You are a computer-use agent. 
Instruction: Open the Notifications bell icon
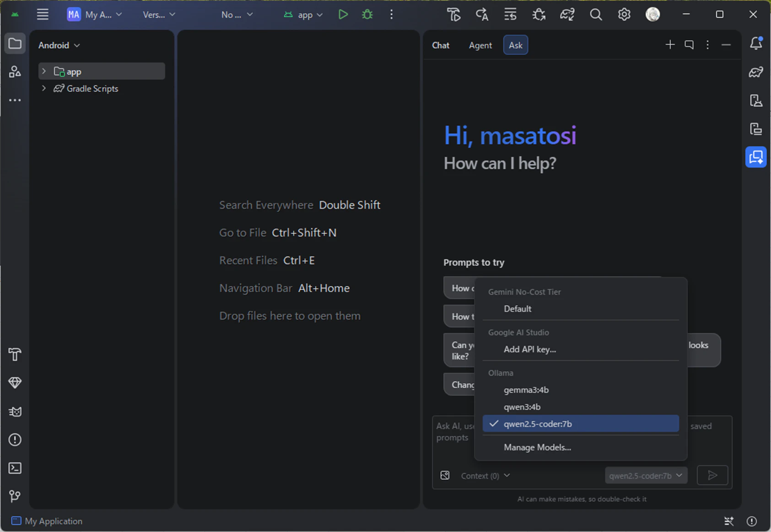point(756,44)
